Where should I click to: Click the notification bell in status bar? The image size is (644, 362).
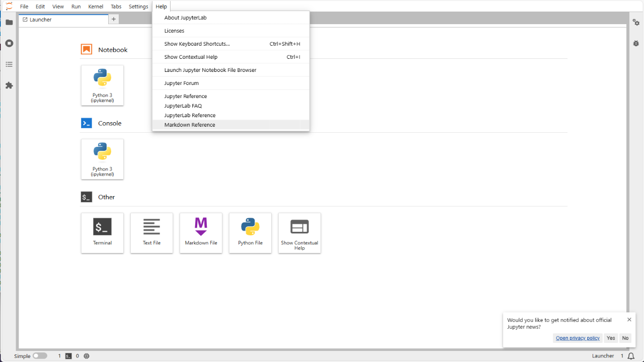(631, 356)
